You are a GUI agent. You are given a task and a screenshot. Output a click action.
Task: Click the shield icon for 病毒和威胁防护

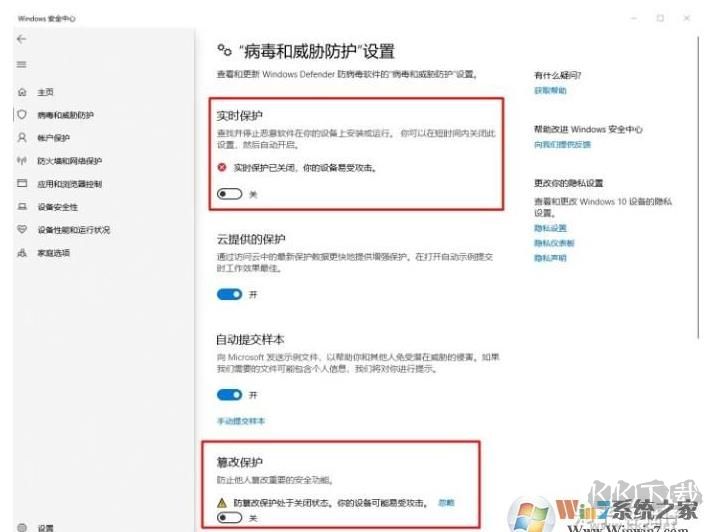point(22,114)
